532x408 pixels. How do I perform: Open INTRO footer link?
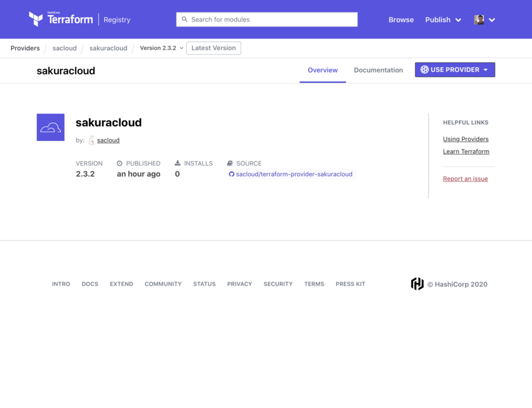[61, 284]
